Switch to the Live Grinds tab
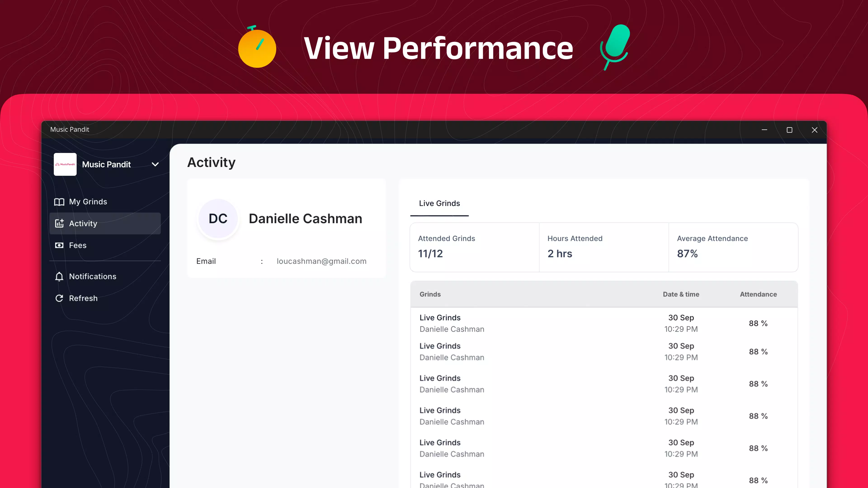The height and width of the screenshot is (488, 868). click(439, 203)
